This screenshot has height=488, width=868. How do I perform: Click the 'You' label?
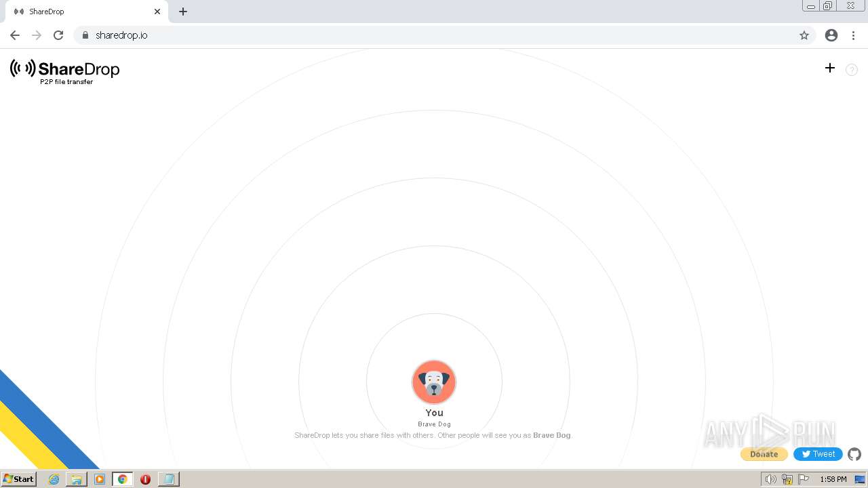click(435, 413)
